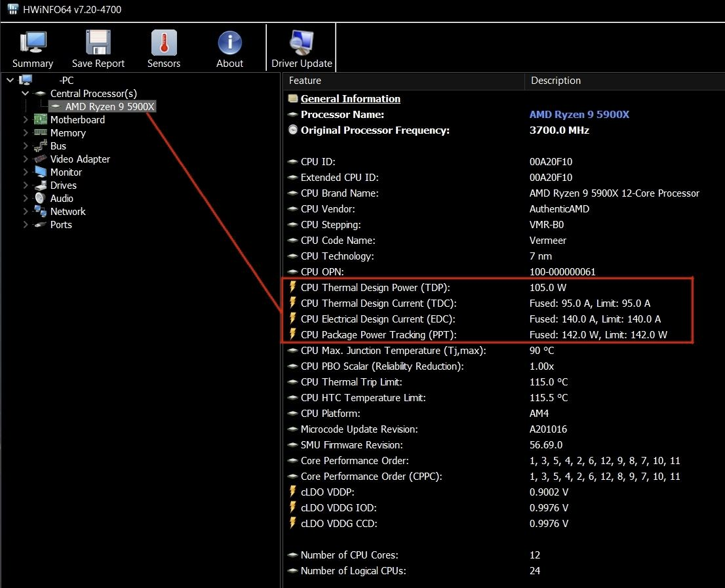Click the Monitor icon in tree
The image size is (725, 588).
point(41,172)
